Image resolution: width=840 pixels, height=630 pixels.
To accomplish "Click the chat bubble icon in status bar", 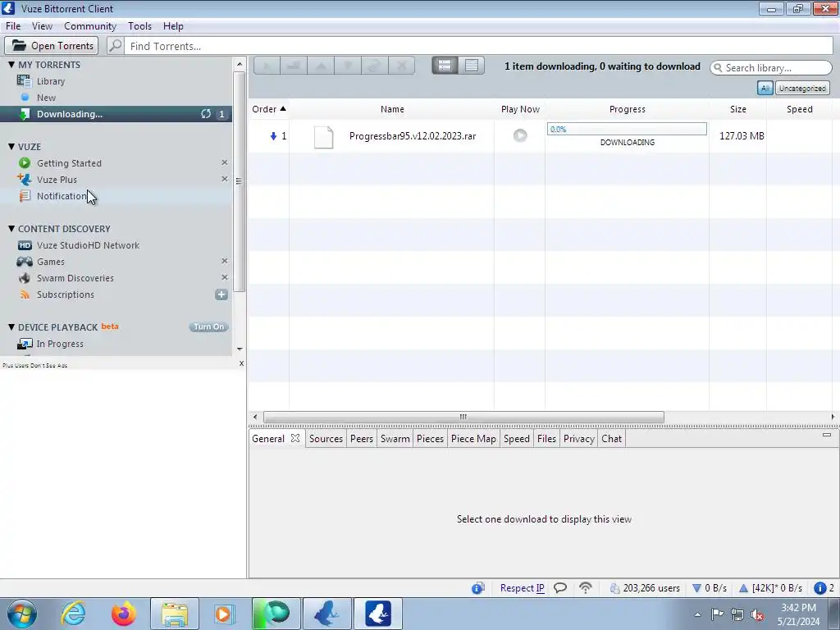I will tap(560, 588).
